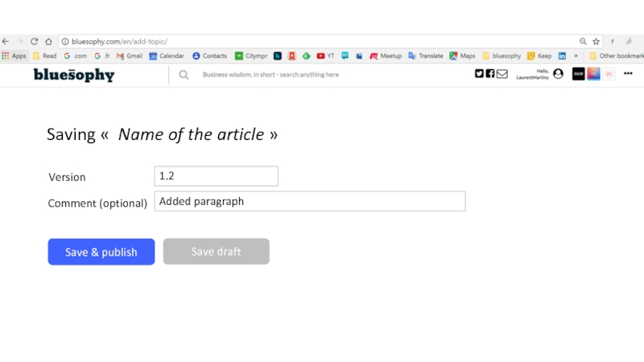
Task: Bookmark page with star icon
Action: click(596, 42)
